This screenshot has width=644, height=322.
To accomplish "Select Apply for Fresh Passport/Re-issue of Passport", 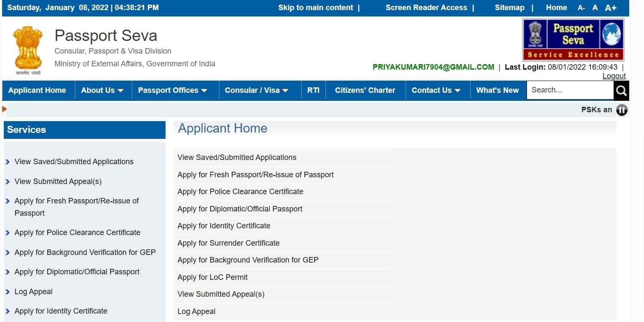I will point(255,174).
